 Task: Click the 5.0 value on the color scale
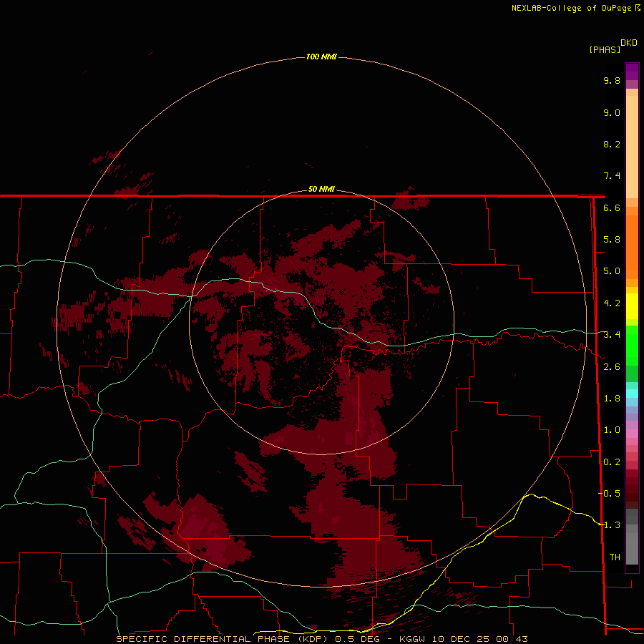click(x=612, y=271)
